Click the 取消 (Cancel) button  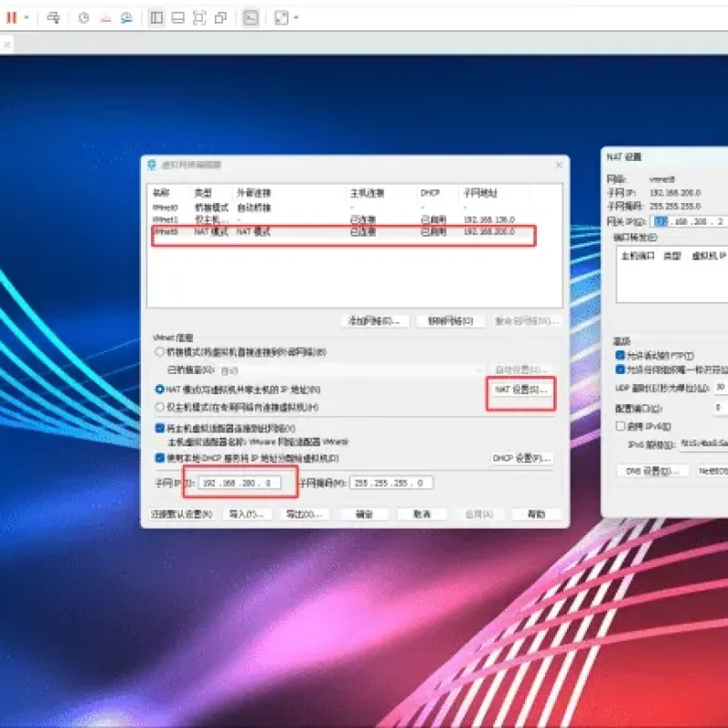tap(421, 514)
